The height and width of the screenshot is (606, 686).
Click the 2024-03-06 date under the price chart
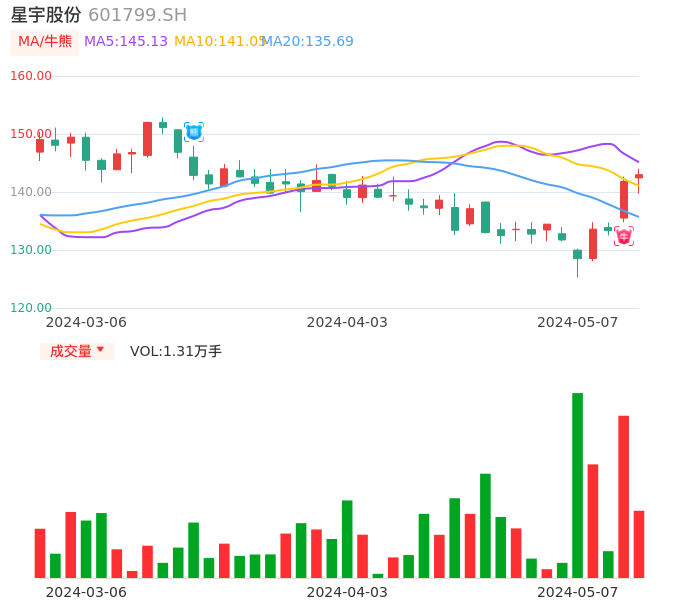87,322
